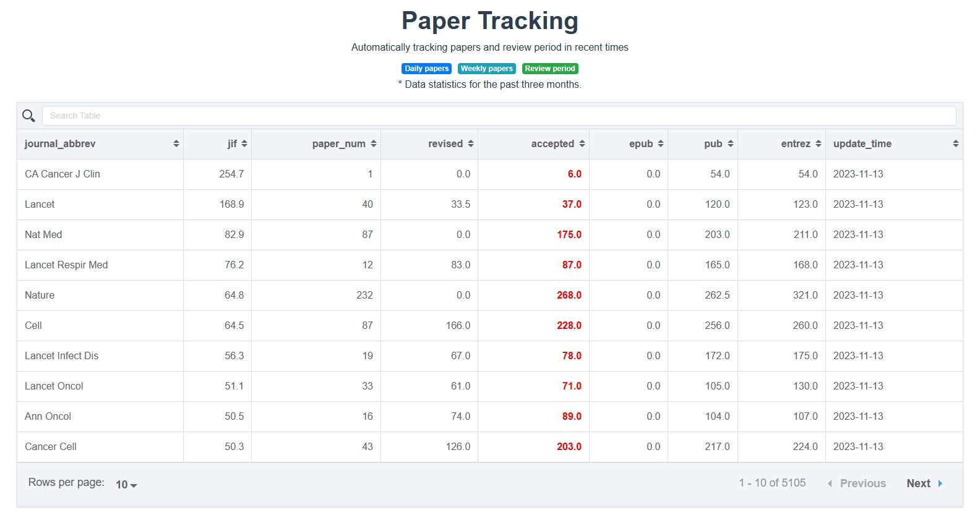The width and height of the screenshot is (980, 515).
Task: Sort by pub column arrows
Action: pos(731,143)
